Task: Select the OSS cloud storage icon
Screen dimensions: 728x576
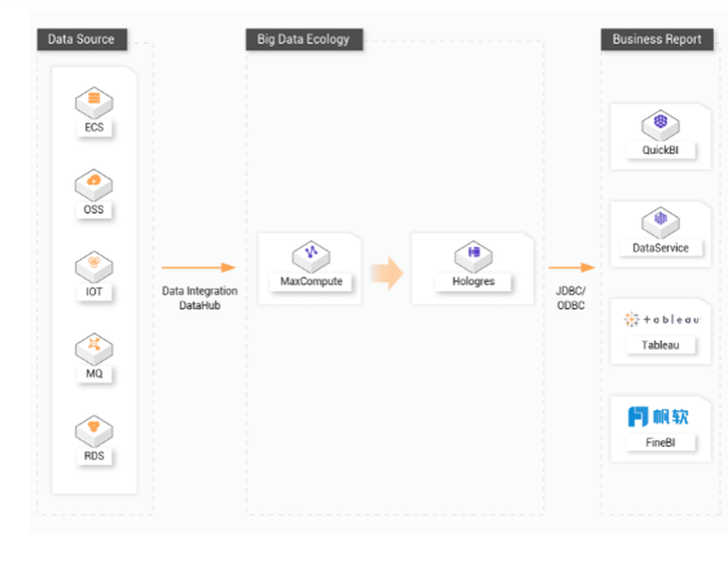Action: 94,183
